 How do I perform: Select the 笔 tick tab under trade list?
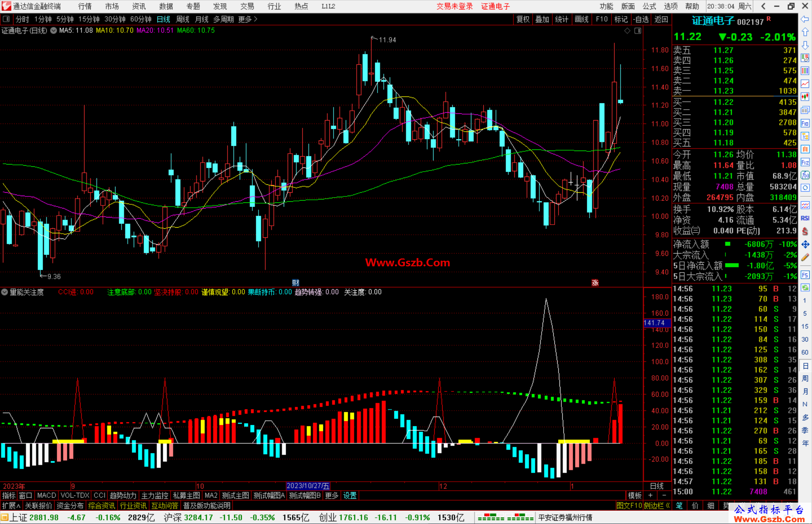[679, 506]
